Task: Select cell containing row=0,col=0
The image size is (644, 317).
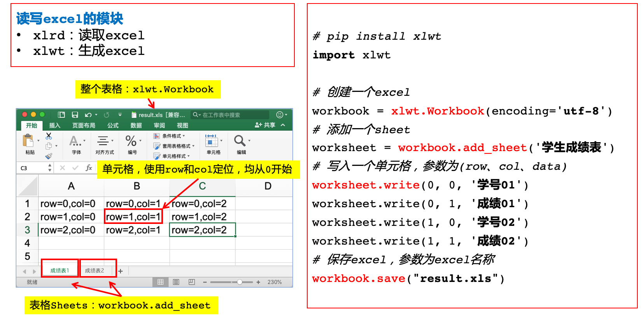Action: (71, 204)
